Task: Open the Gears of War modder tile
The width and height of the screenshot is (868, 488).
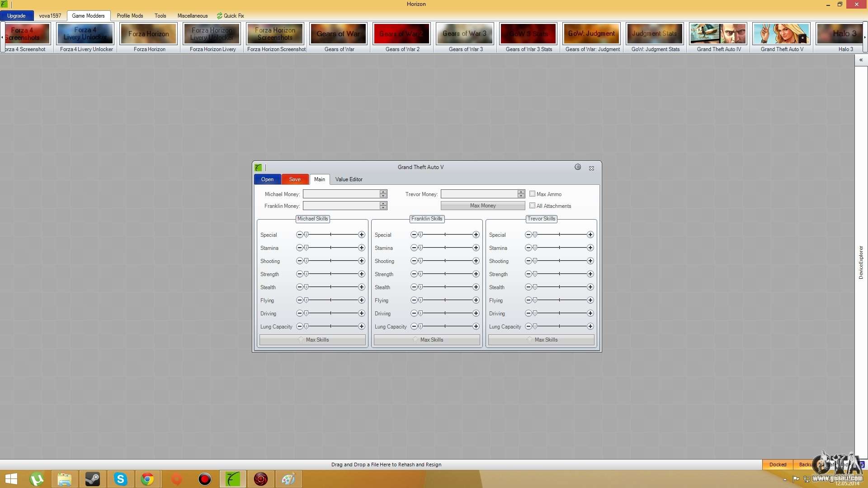Action: pos(339,38)
